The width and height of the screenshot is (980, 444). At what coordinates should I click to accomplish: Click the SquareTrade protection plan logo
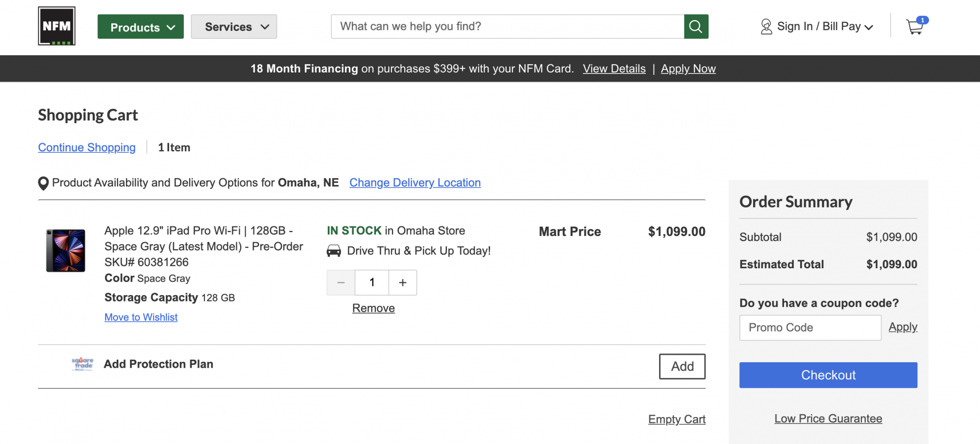(x=82, y=364)
